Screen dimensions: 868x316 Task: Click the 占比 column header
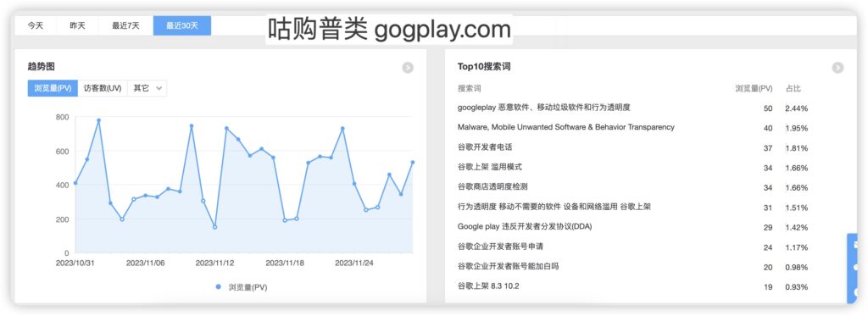(x=793, y=89)
